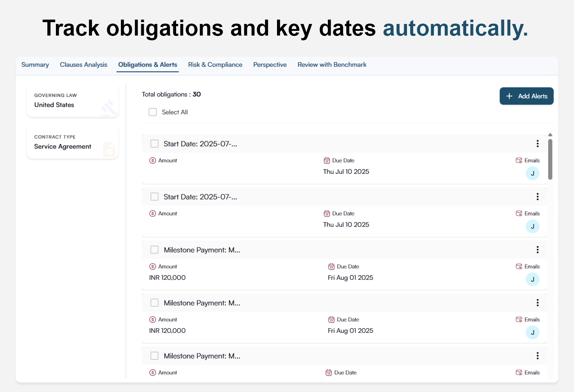Click second 'INR 120,000' amount
The height and width of the screenshot is (392, 574).
tap(167, 331)
